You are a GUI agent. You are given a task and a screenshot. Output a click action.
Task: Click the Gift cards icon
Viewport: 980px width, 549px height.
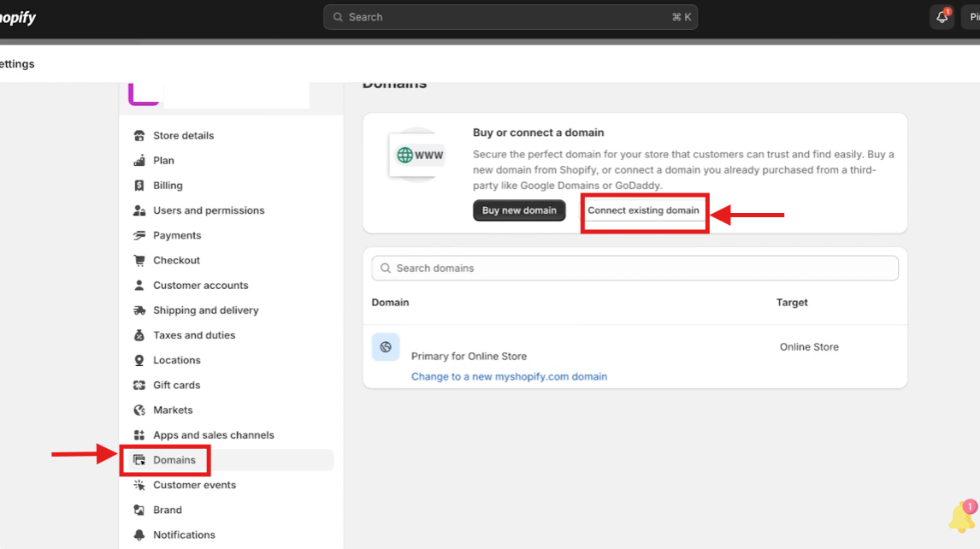click(x=139, y=386)
